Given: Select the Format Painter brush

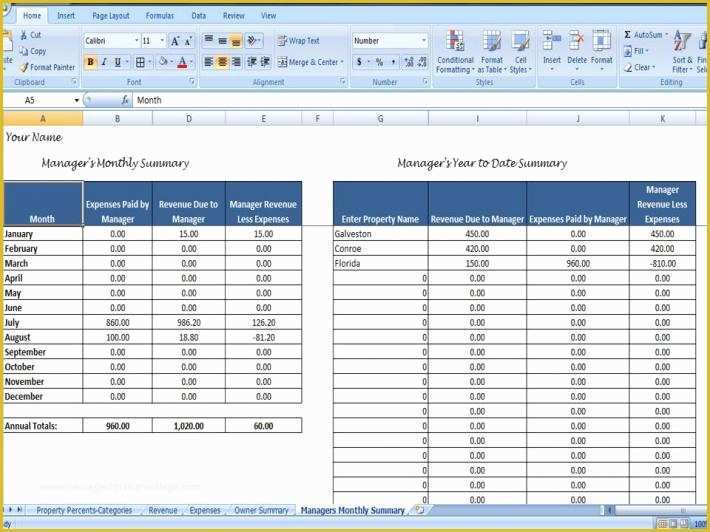Looking at the screenshot, I should [24, 67].
